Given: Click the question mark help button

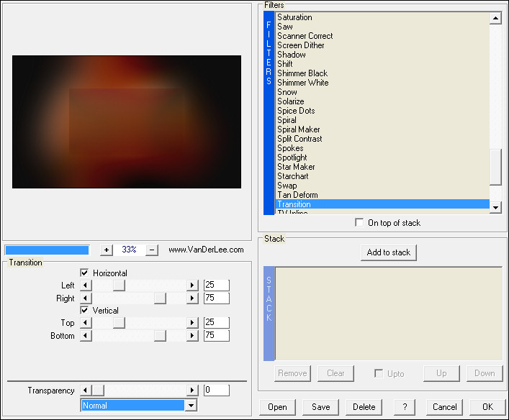Looking at the screenshot, I should (405, 407).
